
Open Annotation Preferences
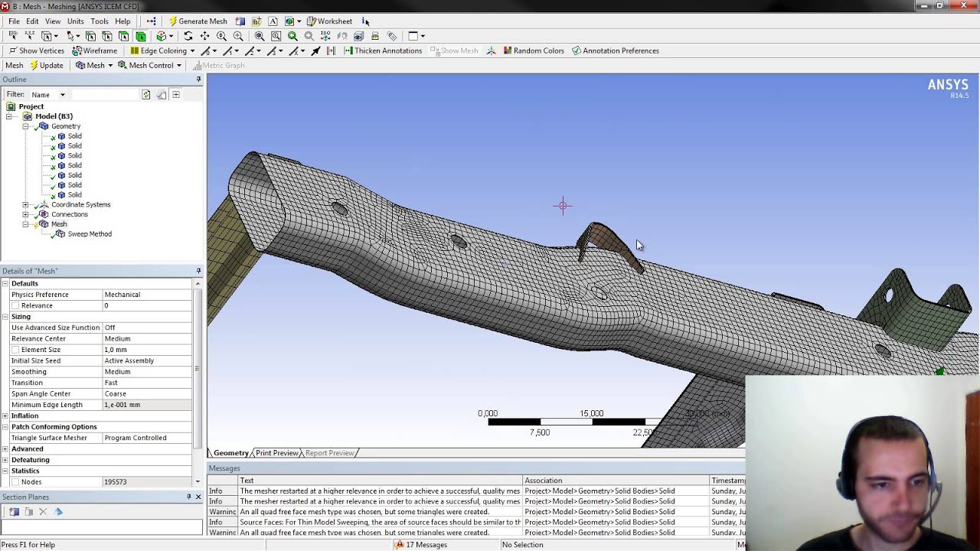[x=615, y=51]
